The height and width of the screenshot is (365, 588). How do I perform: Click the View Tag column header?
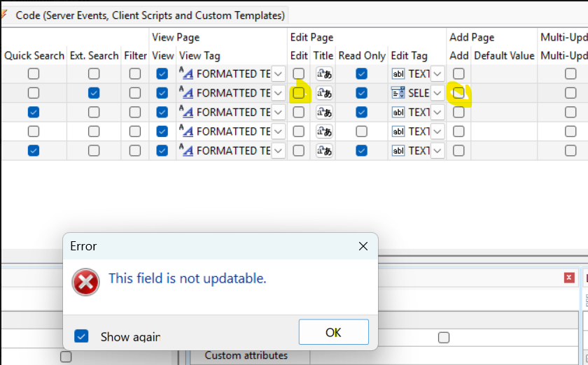(x=199, y=56)
